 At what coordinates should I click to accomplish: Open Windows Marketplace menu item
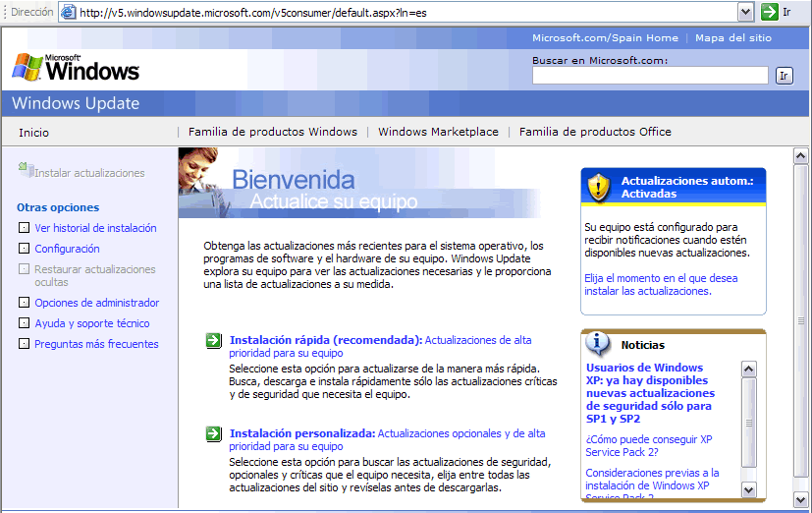pyautogui.click(x=438, y=132)
